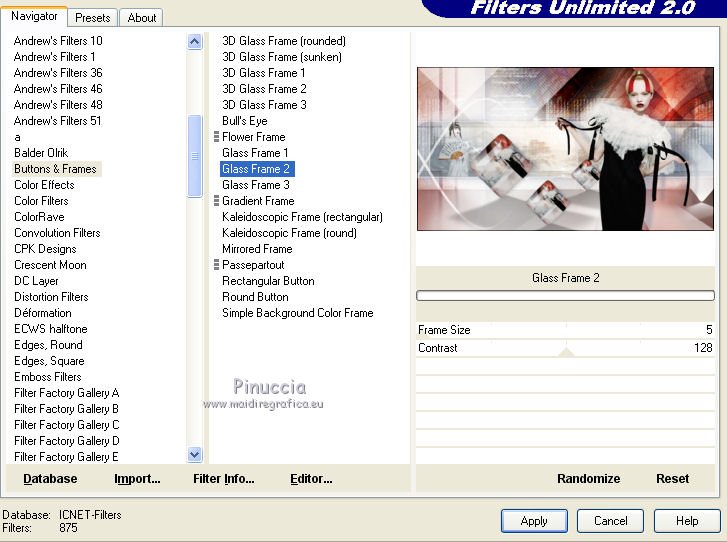The width and height of the screenshot is (727, 542).
Task: Select Andrew's Filters 48 category
Action: (x=58, y=105)
